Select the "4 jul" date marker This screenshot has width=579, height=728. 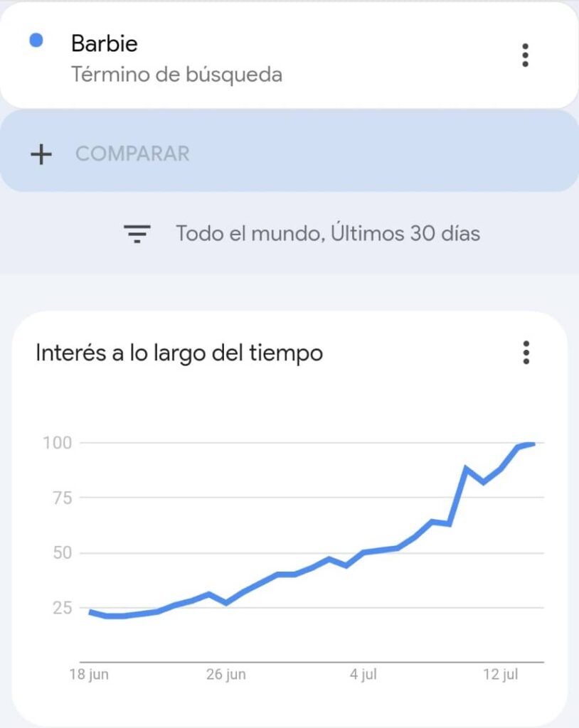tap(363, 675)
